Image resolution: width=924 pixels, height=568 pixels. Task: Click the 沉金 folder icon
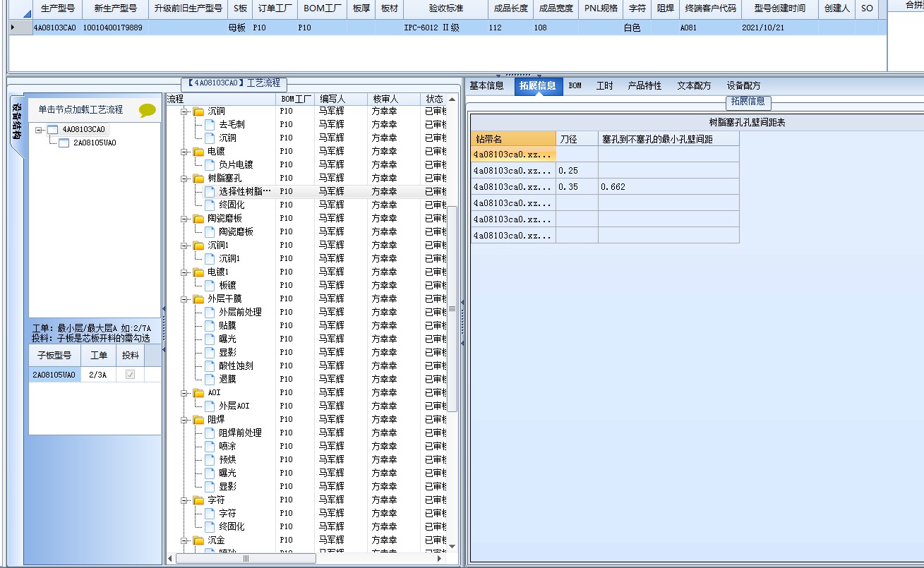click(198, 540)
